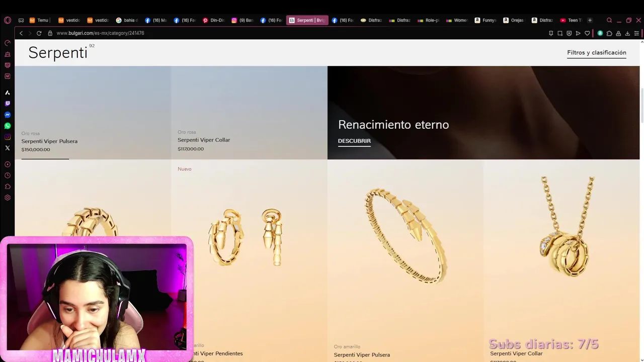644x362 pixels.
Task: Switch to the Din-Din Pinterest tab
Action: click(x=213, y=20)
